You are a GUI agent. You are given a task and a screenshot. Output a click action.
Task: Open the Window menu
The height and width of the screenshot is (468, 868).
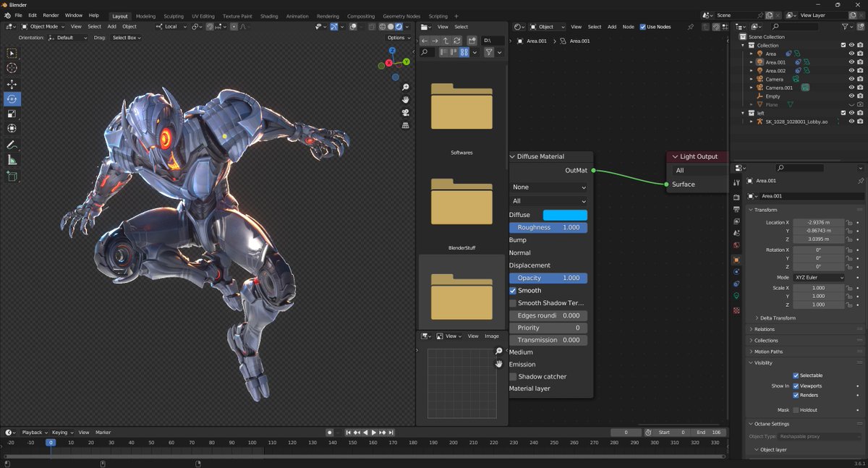[x=73, y=15]
